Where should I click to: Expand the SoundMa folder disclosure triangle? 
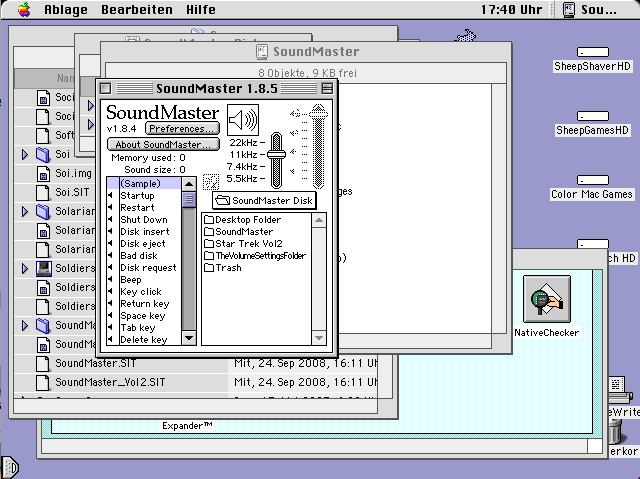click(25, 325)
